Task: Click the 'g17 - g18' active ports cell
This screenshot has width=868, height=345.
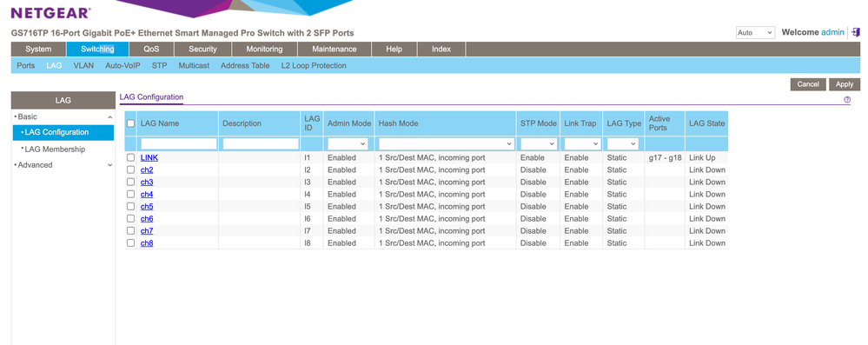Action: click(665, 158)
